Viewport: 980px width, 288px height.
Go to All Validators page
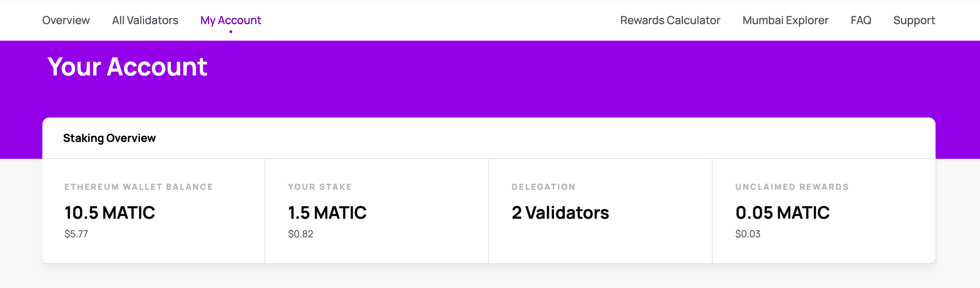[x=145, y=20]
